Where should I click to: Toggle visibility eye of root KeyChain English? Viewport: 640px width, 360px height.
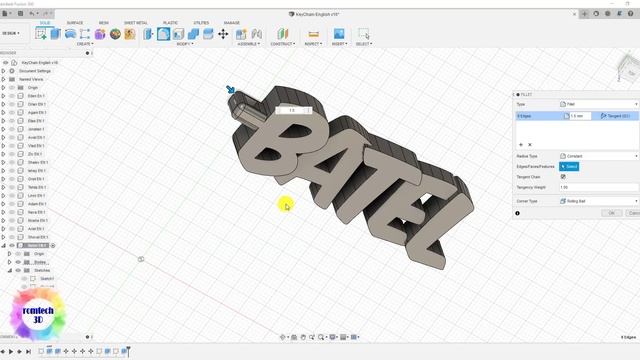point(5,62)
